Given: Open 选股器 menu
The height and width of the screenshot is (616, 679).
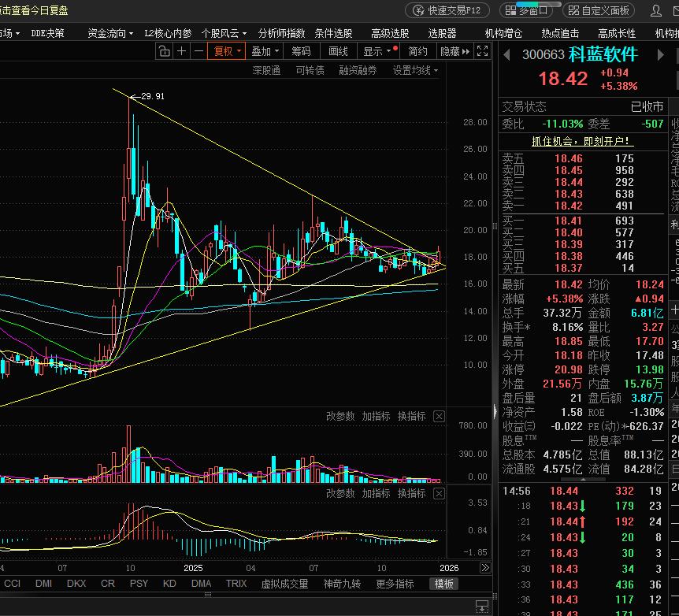Looking at the screenshot, I should pos(442,33).
